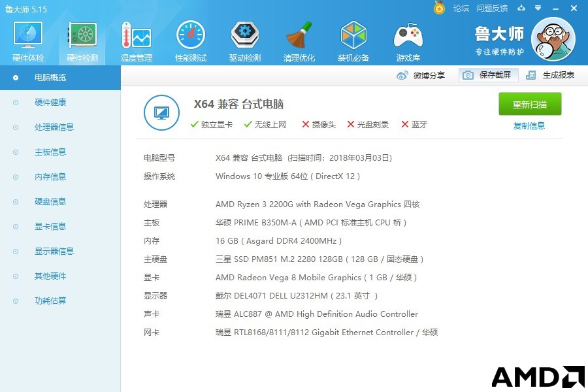The width and height of the screenshot is (588, 392).
Task: Click the gold medal icon in title bar
Action: click(439, 8)
